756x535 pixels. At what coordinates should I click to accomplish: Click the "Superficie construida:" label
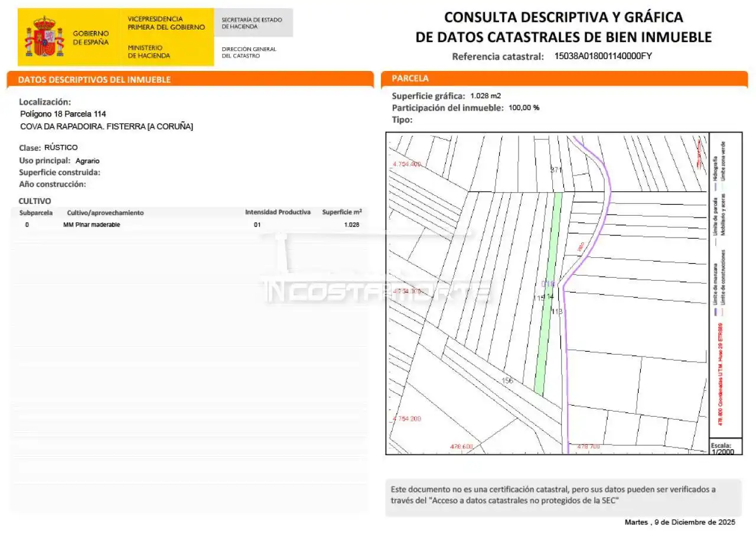60,172
